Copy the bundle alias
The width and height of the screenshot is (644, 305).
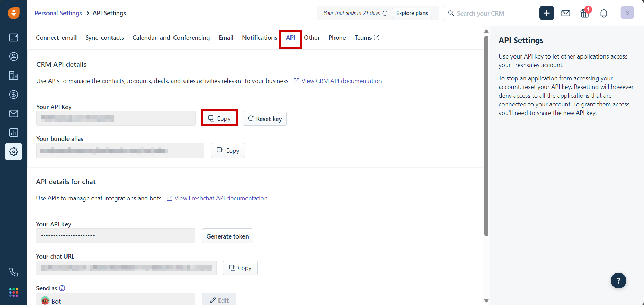pos(228,151)
